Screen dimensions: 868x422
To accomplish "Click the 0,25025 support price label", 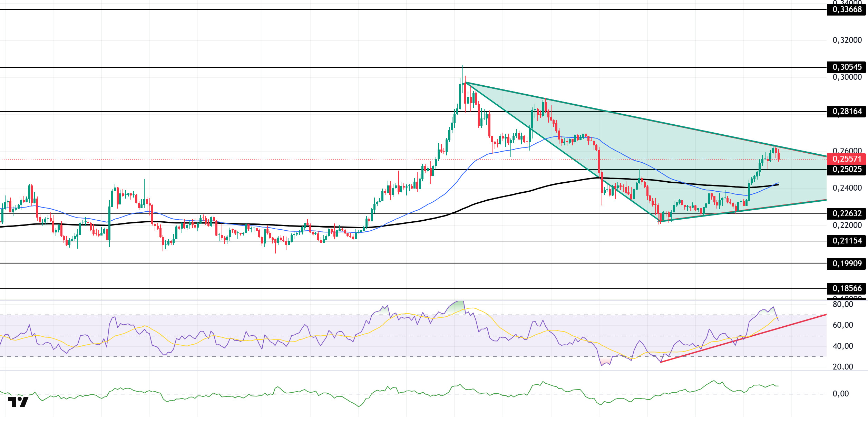I will pyautogui.click(x=847, y=169).
